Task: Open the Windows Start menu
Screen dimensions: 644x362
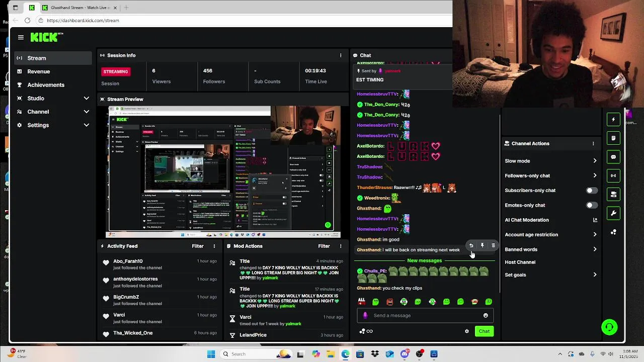Action: click(x=211, y=354)
